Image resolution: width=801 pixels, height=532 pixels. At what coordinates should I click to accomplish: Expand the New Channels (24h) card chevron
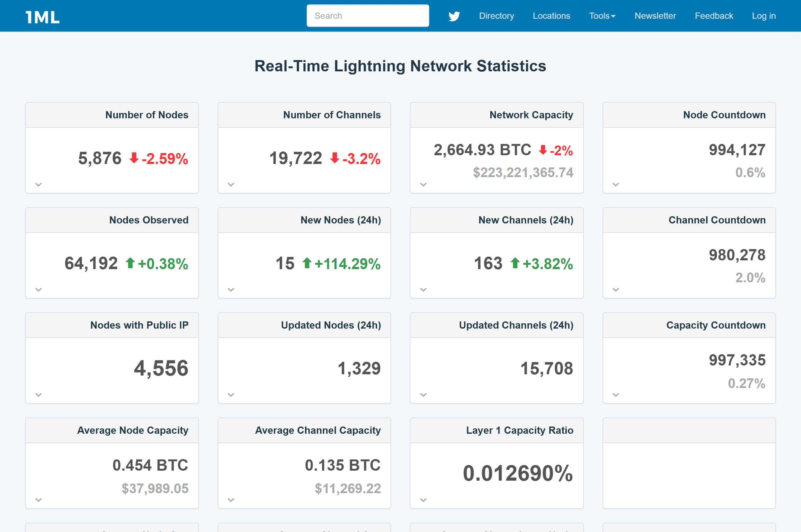coord(423,290)
